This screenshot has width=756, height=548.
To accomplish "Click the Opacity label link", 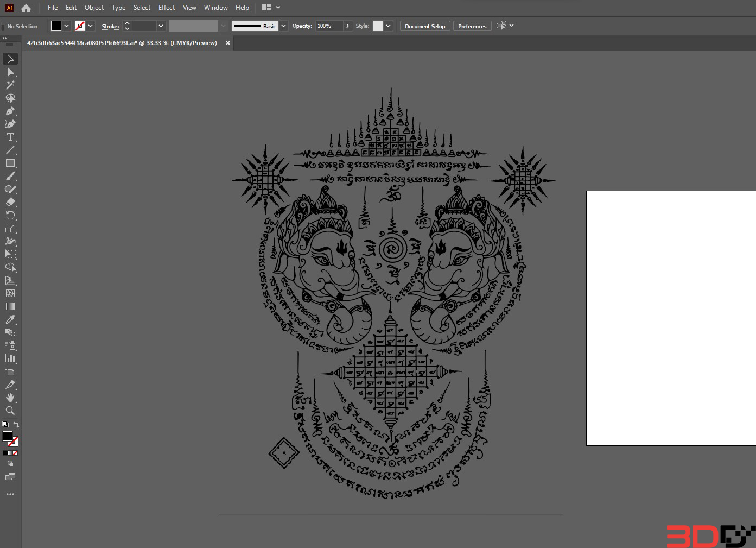I will pyautogui.click(x=302, y=26).
